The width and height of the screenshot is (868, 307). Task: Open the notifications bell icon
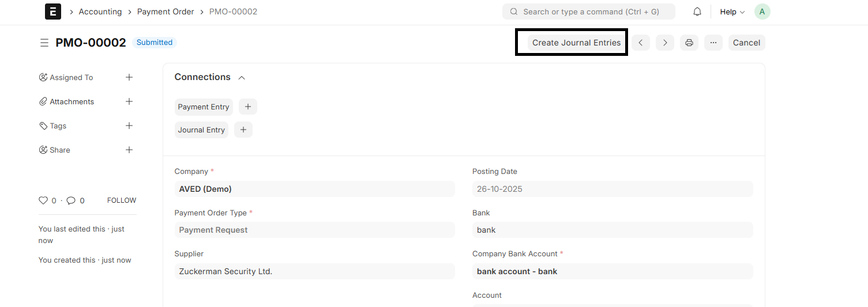click(x=697, y=12)
